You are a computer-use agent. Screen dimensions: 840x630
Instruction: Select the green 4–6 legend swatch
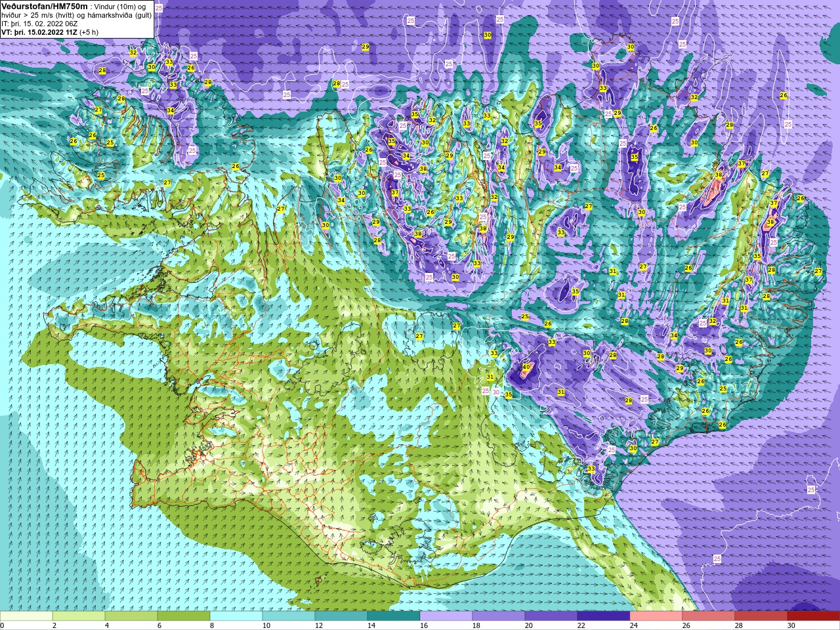coord(131,616)
